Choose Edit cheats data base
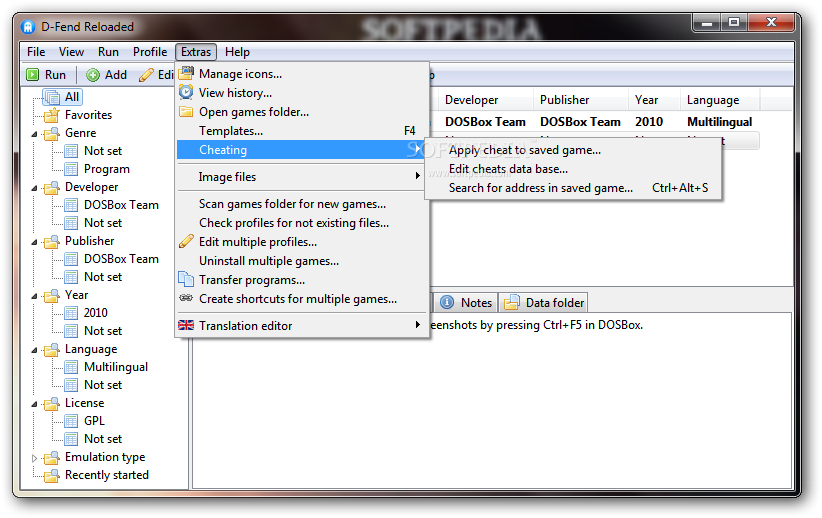The image size is (822, 518). tap(574, 169)
